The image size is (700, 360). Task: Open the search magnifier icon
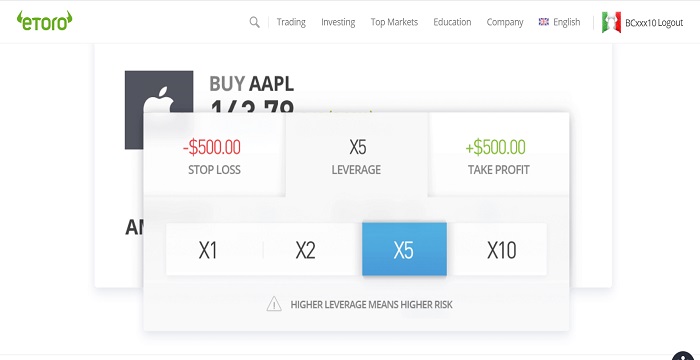(x=254, y=22)
